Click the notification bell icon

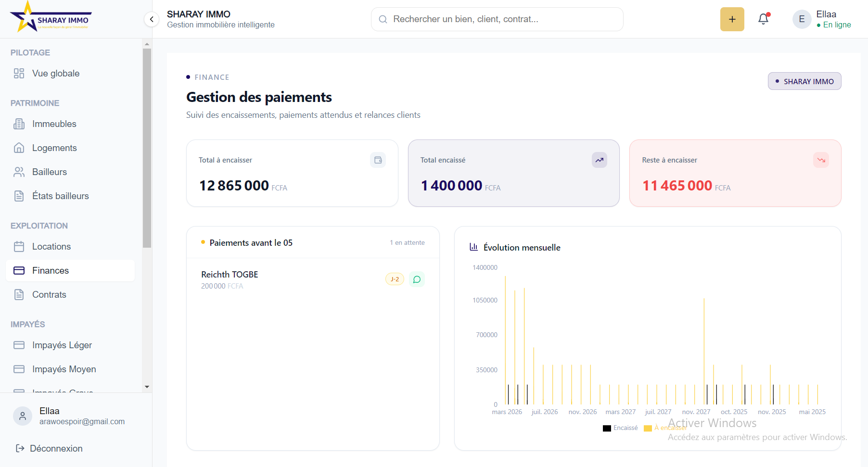[763, 19]
